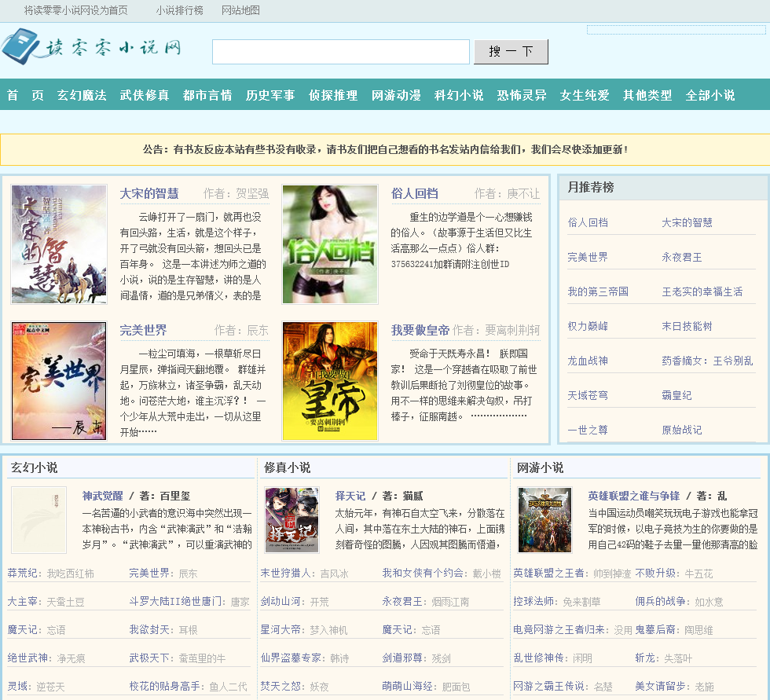770x700 pixels.
Task: Open 网游之霸王传说 link
Action: pyautogui.click(x=548, y=687)
